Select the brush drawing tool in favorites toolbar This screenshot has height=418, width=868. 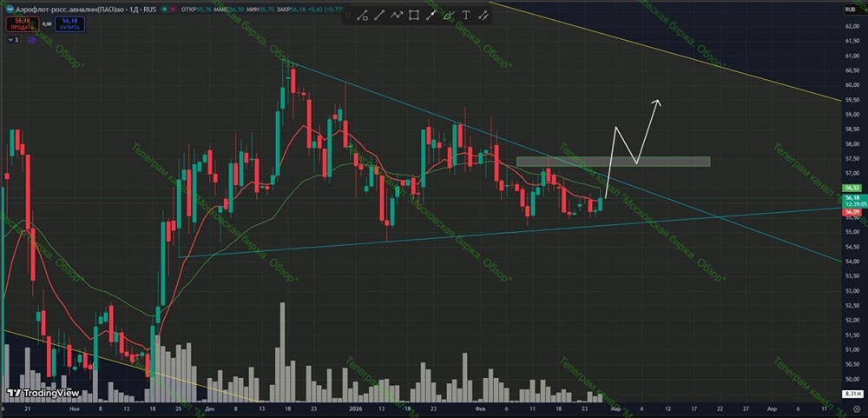[x=449, y=15]
